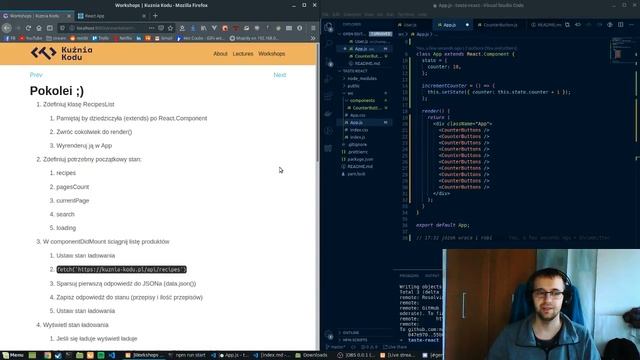The image size is (640, 360).
Task: Show more bookmarks overflow chevron
Action: pyautogui.click(x=313, y=38)
